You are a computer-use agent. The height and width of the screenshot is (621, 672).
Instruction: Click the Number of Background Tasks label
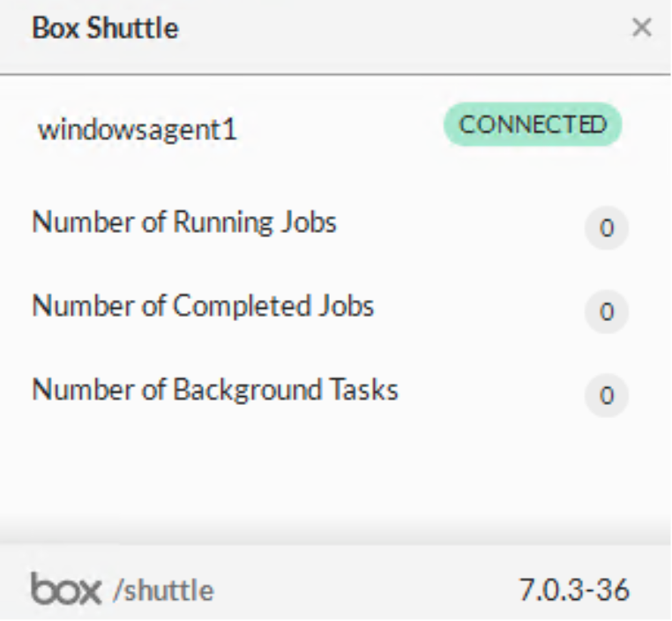(215, 389)
